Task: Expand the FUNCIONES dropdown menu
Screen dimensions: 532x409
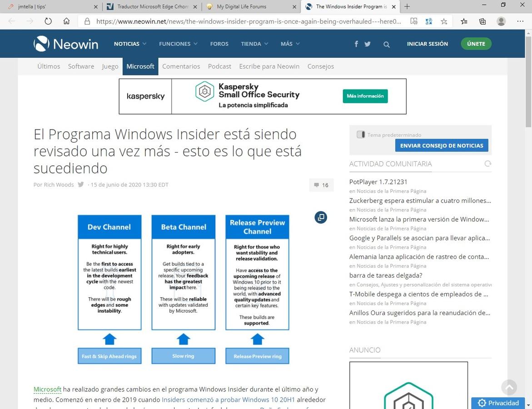Action: point(178,44)
